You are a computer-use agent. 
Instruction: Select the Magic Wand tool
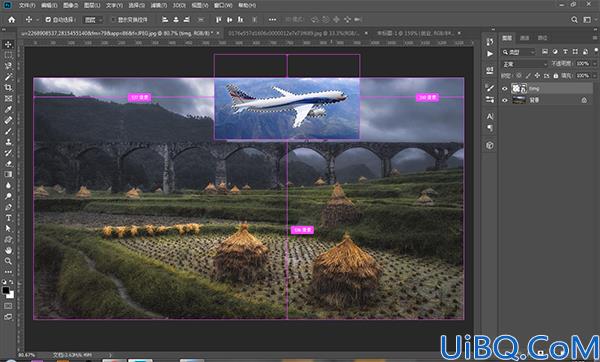pyautogui.click(x=8, y=77)
